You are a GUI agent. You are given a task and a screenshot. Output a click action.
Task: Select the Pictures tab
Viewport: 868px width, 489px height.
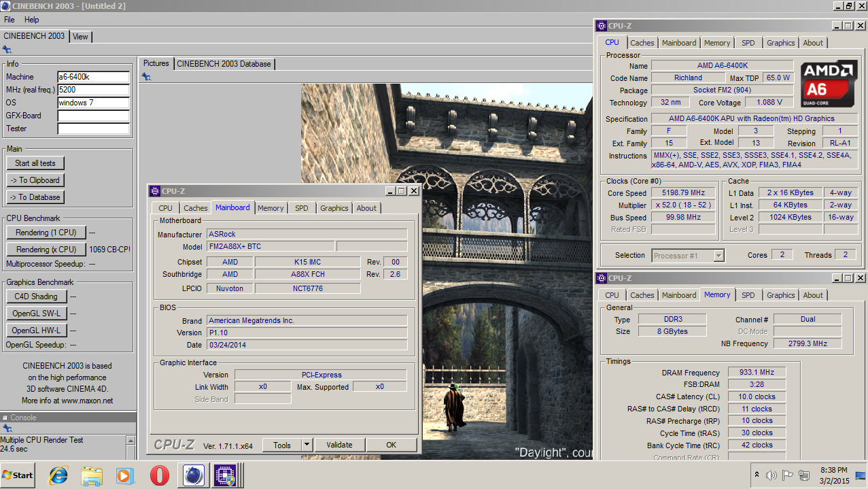156,63
